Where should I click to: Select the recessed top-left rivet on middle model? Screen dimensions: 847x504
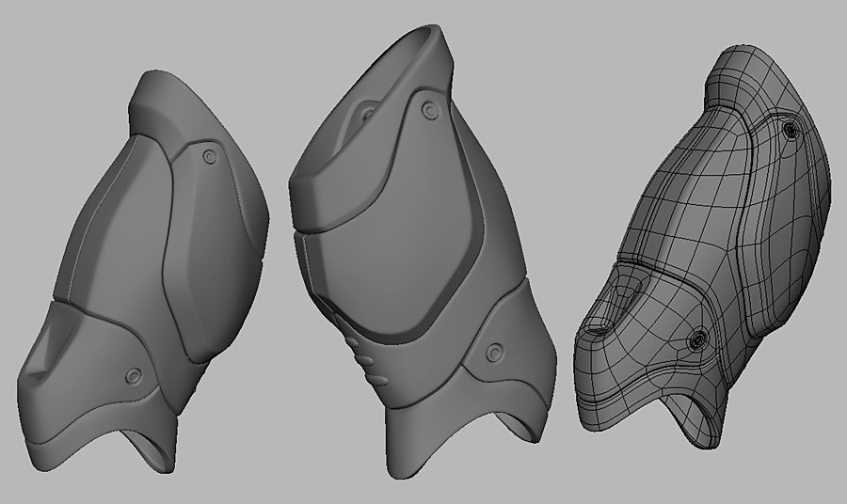coord(366,114)
